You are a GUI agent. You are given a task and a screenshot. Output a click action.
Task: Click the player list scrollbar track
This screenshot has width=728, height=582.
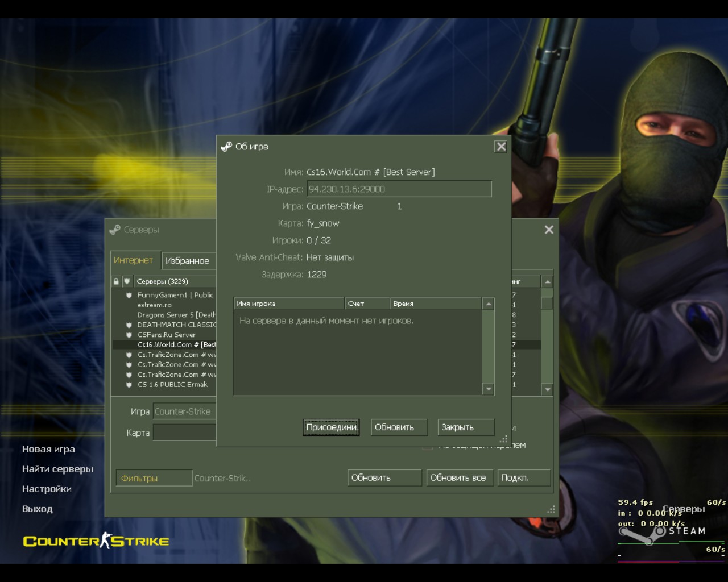(488, 347)
